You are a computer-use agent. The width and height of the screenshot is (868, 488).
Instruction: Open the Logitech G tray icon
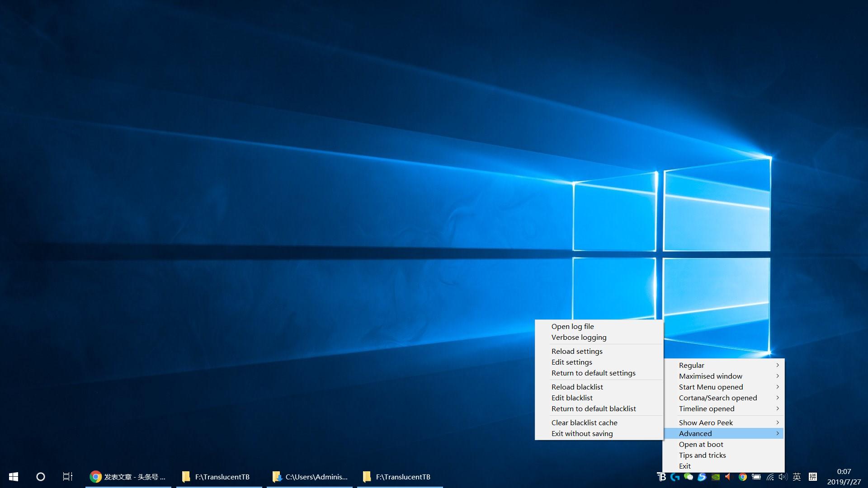pos(675,477)
